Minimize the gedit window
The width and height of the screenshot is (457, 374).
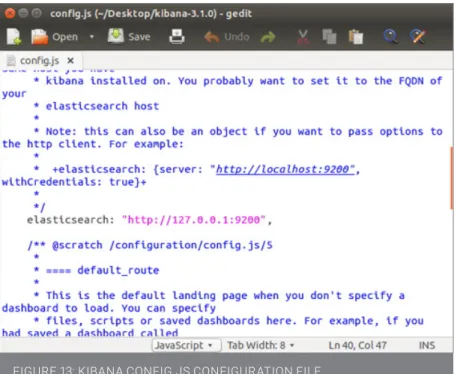(23, 13)
